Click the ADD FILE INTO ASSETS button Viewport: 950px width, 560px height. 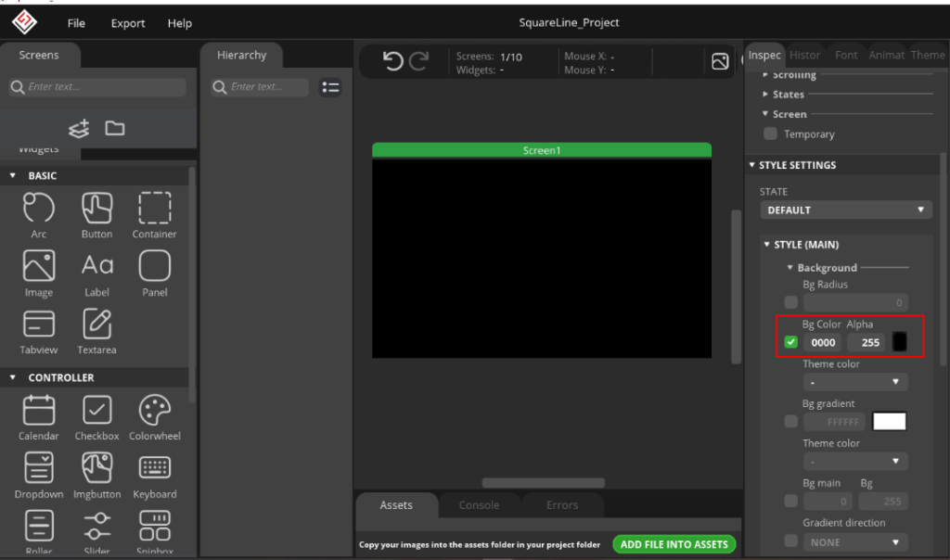click(674, 544)
